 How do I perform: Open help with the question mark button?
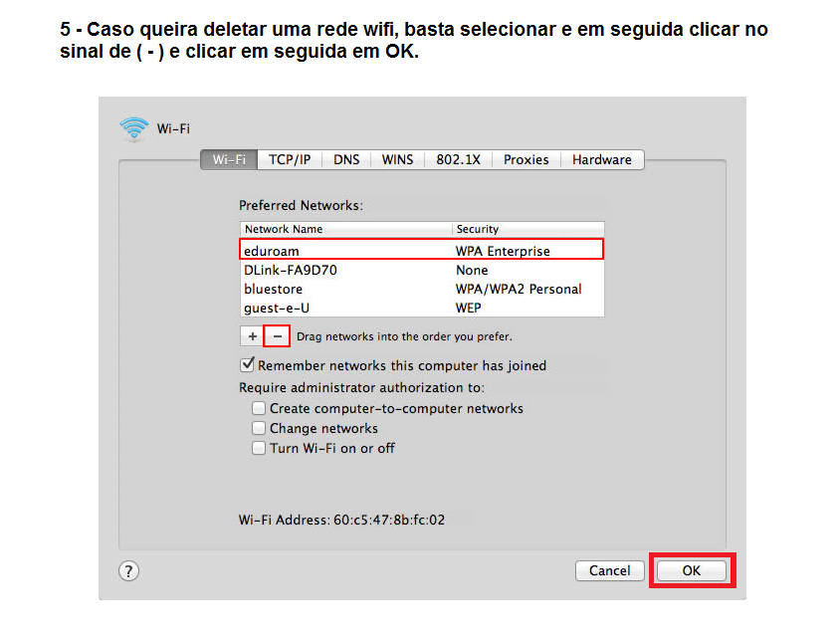coord(129,570)
